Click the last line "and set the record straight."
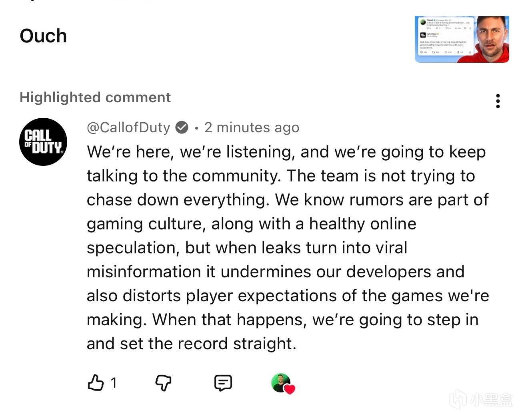Screen dimensions: 528x420 (x=191, y=344)
